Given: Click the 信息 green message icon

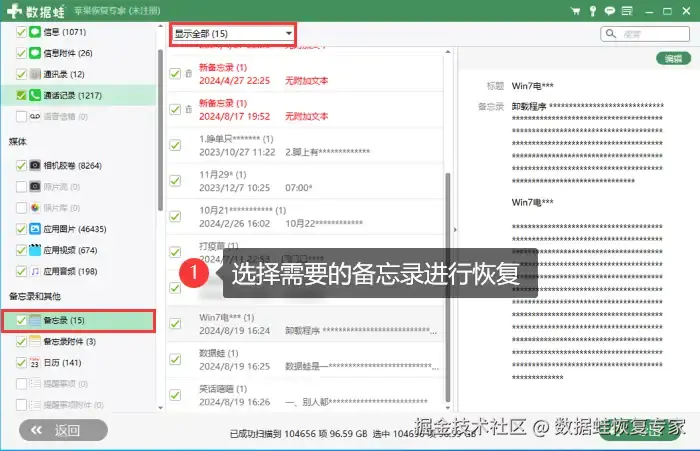Looking at the screenshot, I should coord(35,32).
